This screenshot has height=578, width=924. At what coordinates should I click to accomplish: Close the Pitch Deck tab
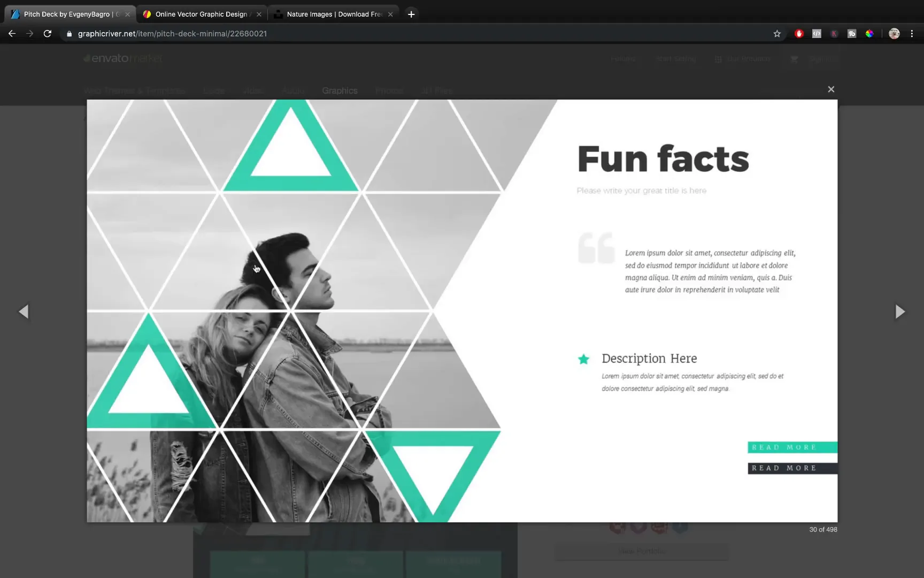pyautogui.click(x=127, y=14)
